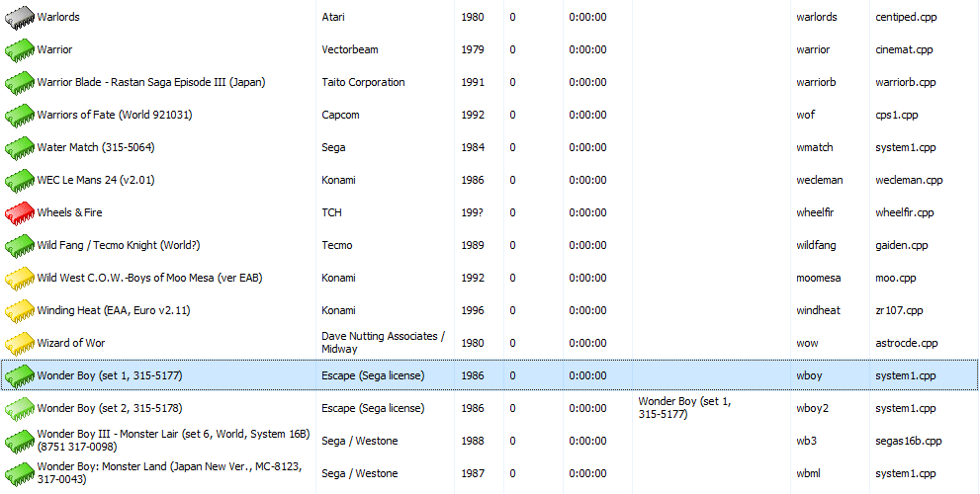
Task: Click the Dave Nutting Associates / Midway cell
Action: tap(382, 343)
